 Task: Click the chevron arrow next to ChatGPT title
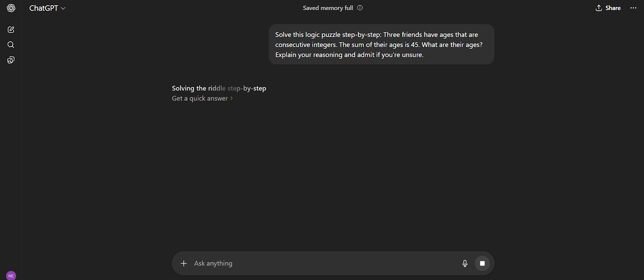[x=63, y=8]
